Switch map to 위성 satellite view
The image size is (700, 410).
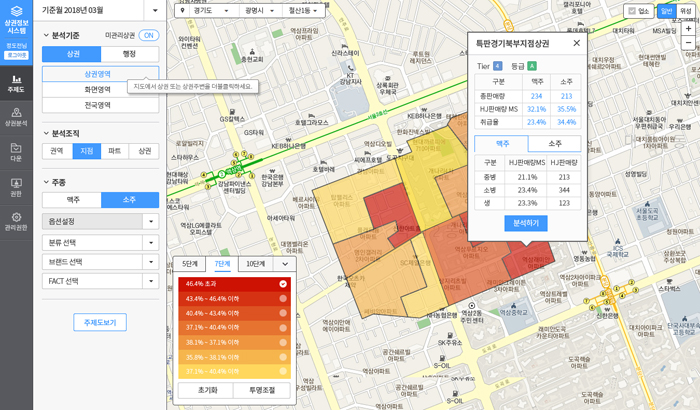(685, 11)
